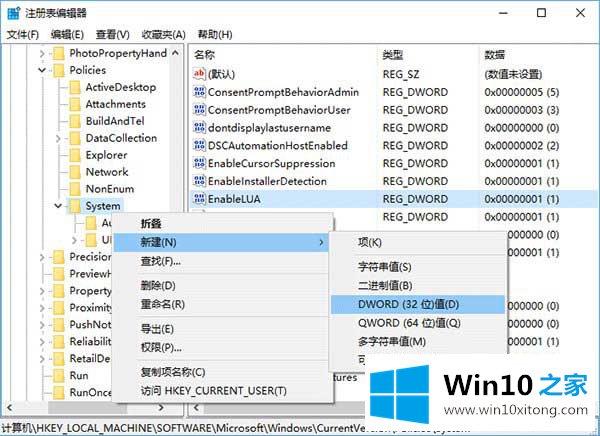Collapse the System tree node
This screenshot has height=436, width=600.
(58, 206)
